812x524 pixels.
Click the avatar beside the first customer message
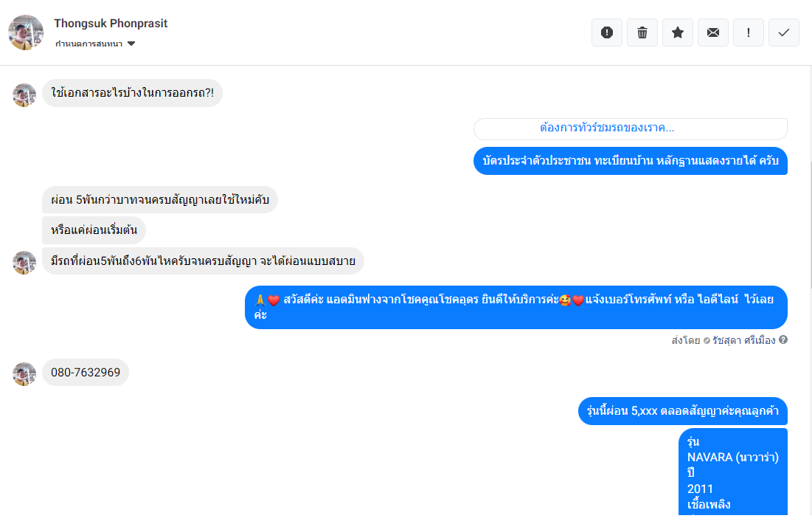point(24,95)
